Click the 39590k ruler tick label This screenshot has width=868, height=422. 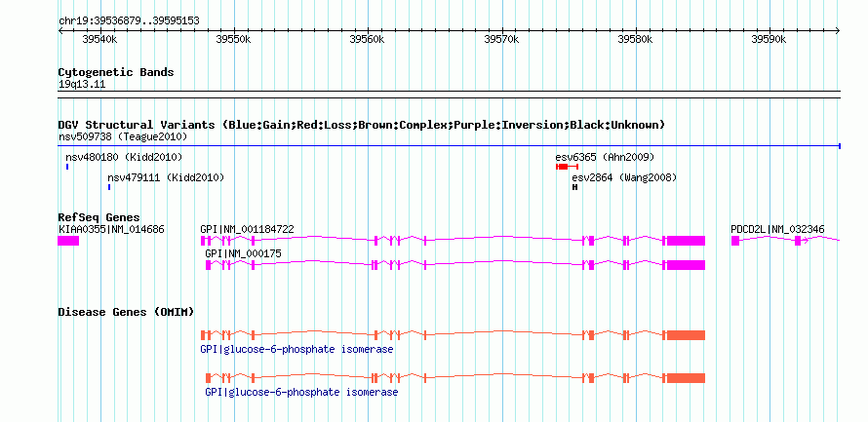point(769,39)
